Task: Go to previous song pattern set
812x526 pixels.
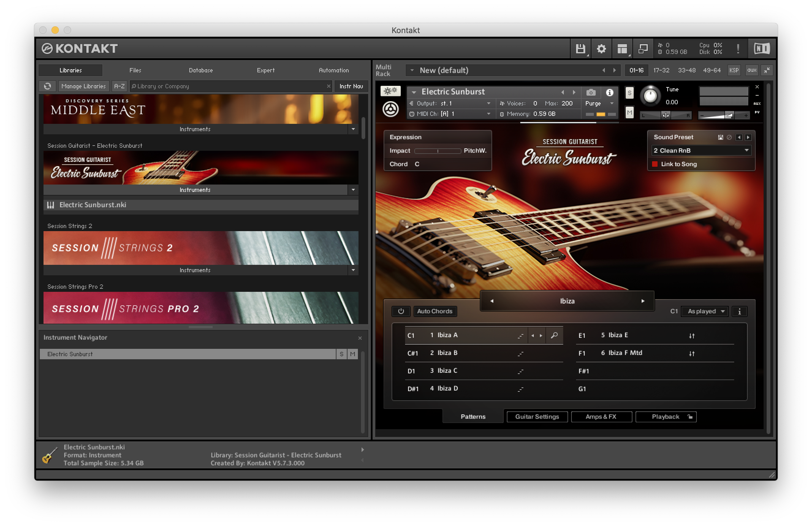Action: click(491, 301)
